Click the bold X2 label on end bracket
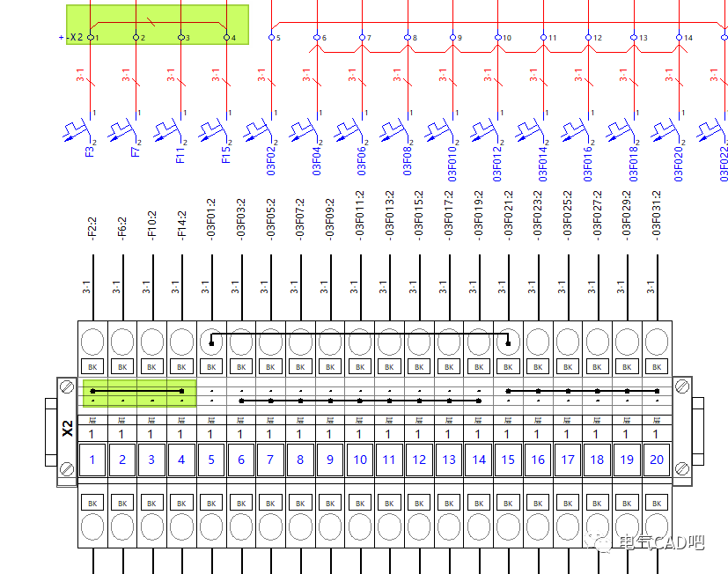Image resolution: width=728 pixels, height=574 pixels. (x=67, y=428)
